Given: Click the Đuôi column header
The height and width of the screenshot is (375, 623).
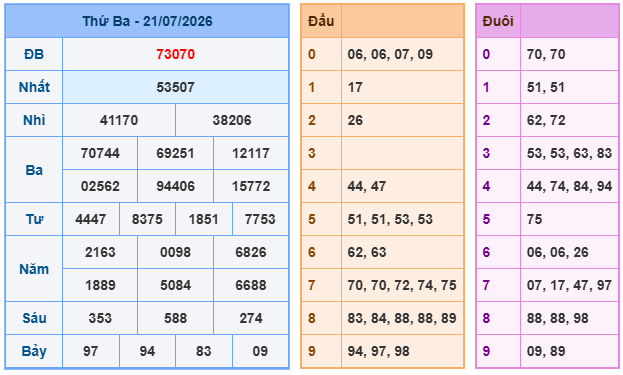Looking at the screenshot, I should (x=498, y=21).
